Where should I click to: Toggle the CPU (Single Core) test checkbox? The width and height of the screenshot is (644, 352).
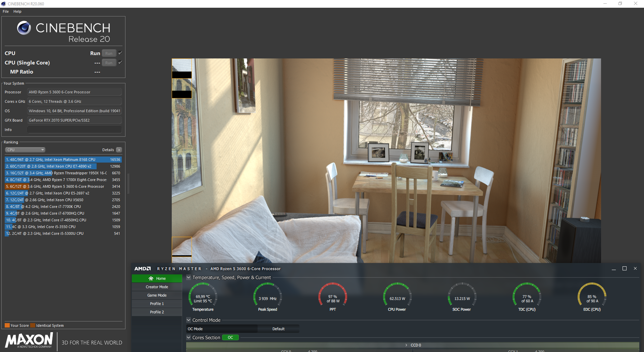coord(120,62)
